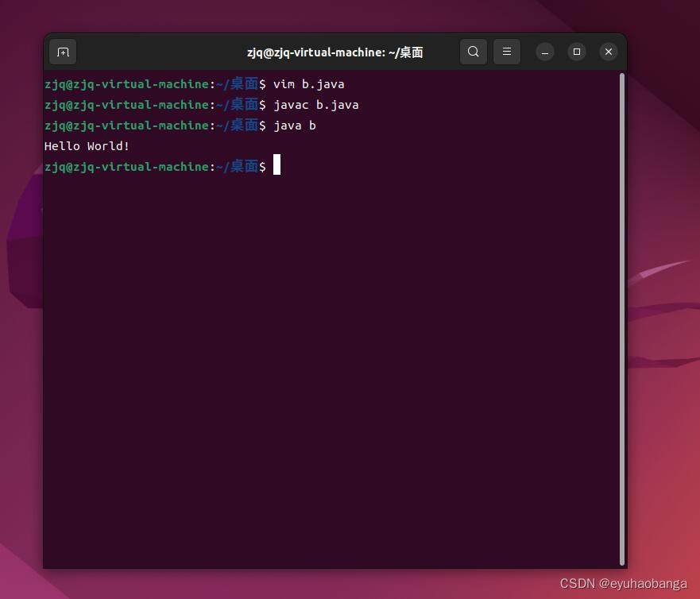Click the maximize button of the terminal
This screenshot has height=599, width=700.
pyautogui.click(x=577, y=52)
